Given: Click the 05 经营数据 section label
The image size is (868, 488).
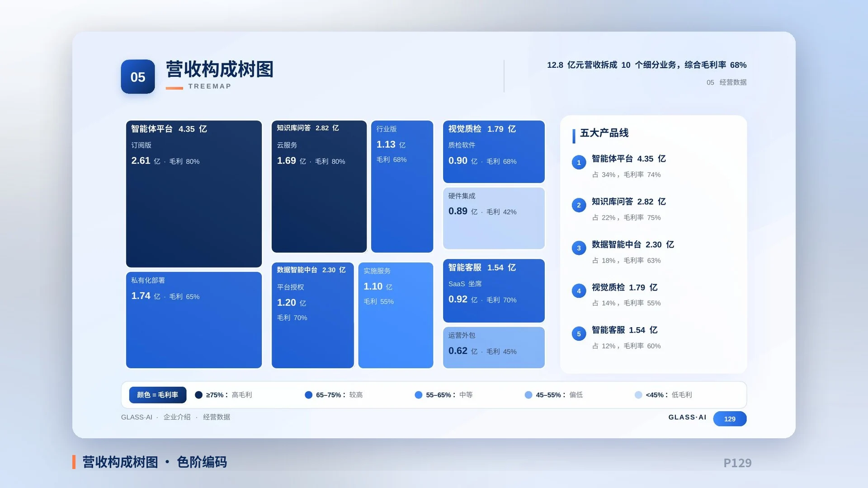Looking at the screenshot, I should [726, 82].
